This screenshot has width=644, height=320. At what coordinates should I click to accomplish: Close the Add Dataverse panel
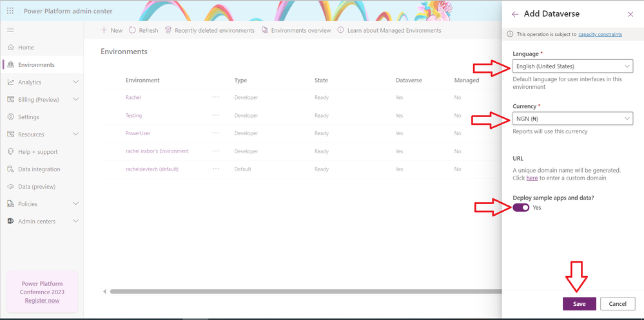pyautogui.click(x=630, y=14)
